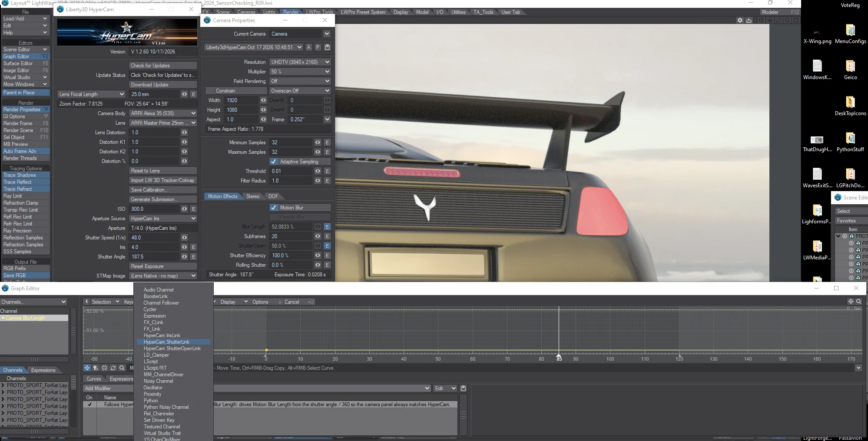Open Resolution UHDTV dropdown
The image size is (868, 441).
[x=300, y=62]
